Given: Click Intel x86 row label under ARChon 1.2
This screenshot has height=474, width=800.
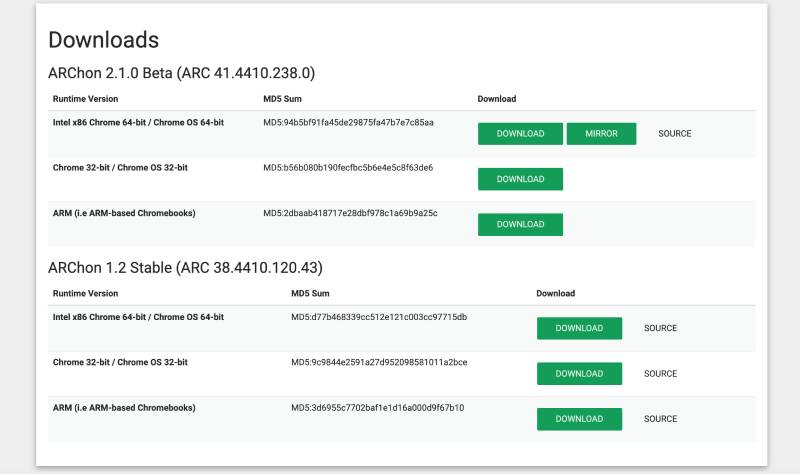Looking at the screenshot, I should point(138,317).
